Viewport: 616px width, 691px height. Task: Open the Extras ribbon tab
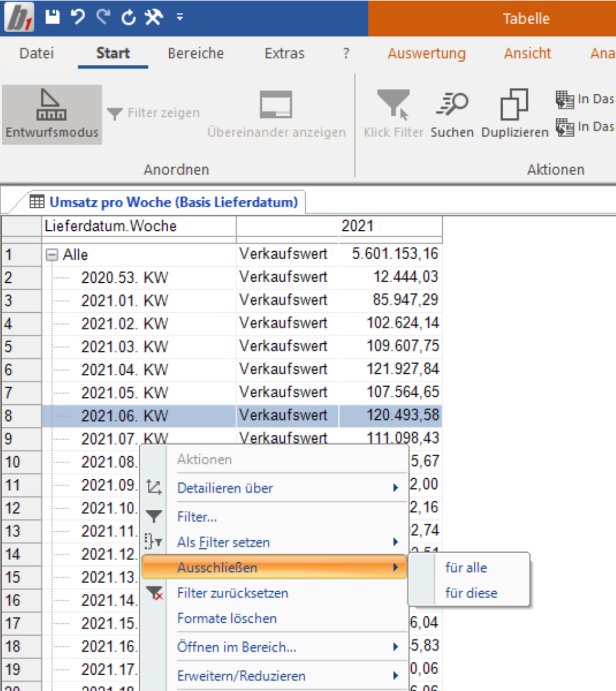[284, 54]
